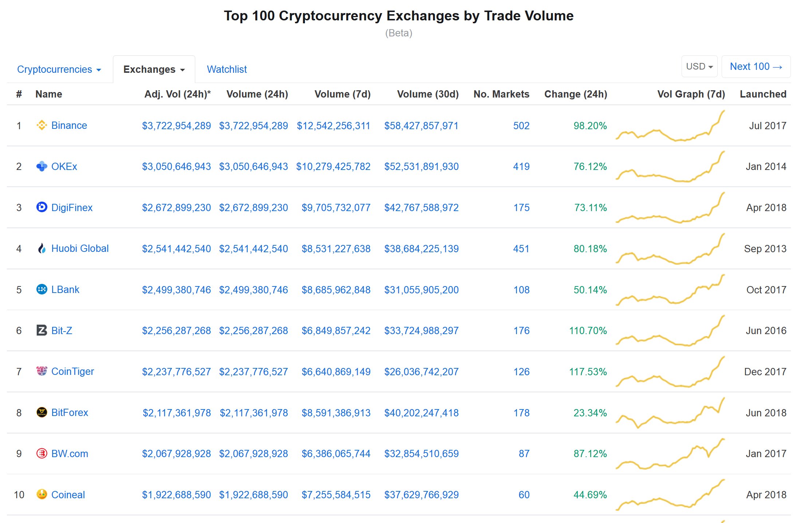This screenshot has height=523, width=812.
Task: Click the Vol Graph (7d) column header
Action: [691, 94]
